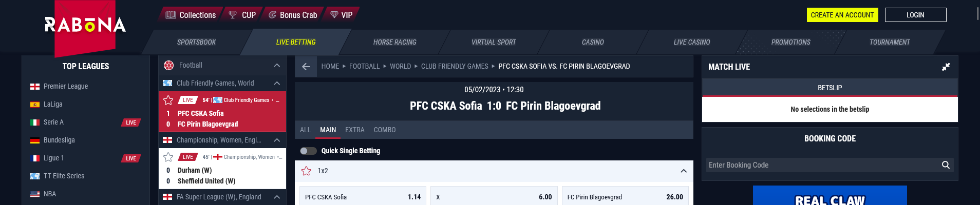Click CREATE AN ACCOUNT button
The image size is (980, 205).
[842, 15]
